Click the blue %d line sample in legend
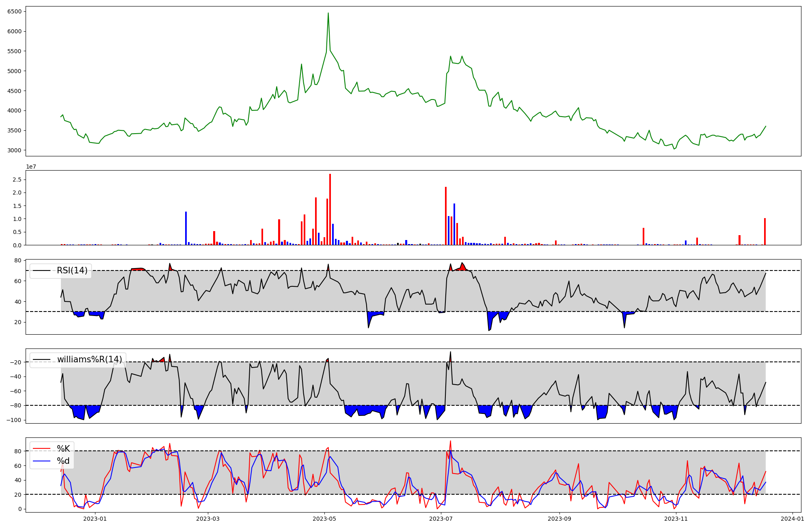812x528 pixels. tap(41, 461)
